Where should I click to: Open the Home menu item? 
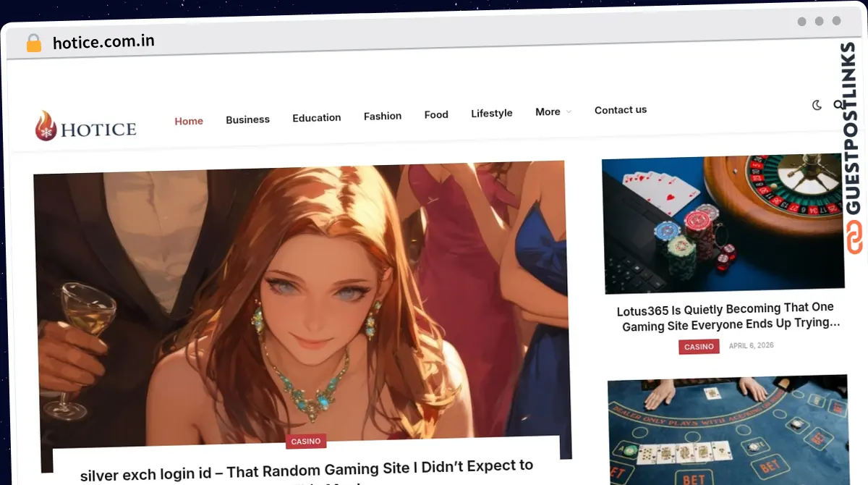189,121
